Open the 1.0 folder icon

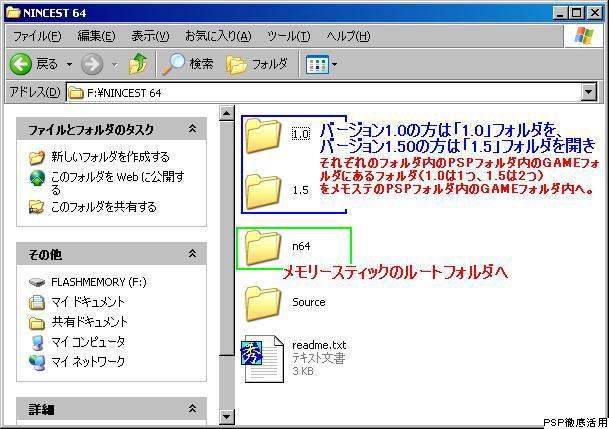pos(263,135)
